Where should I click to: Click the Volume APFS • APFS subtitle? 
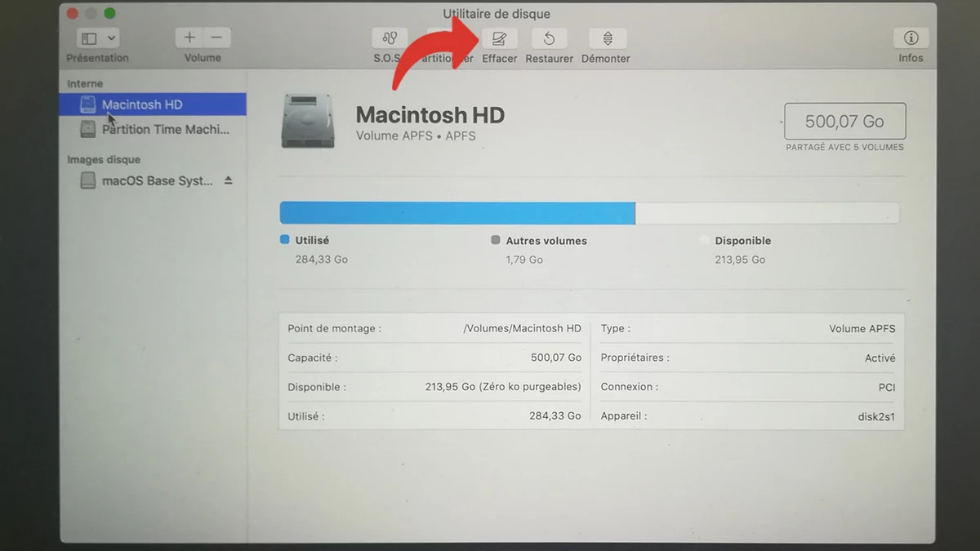click(416, 136)
